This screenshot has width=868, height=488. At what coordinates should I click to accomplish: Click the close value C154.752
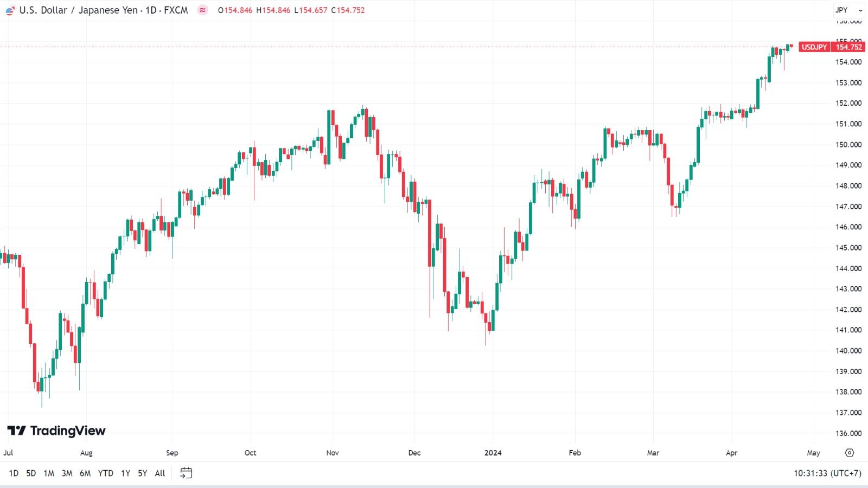point(348,10)
